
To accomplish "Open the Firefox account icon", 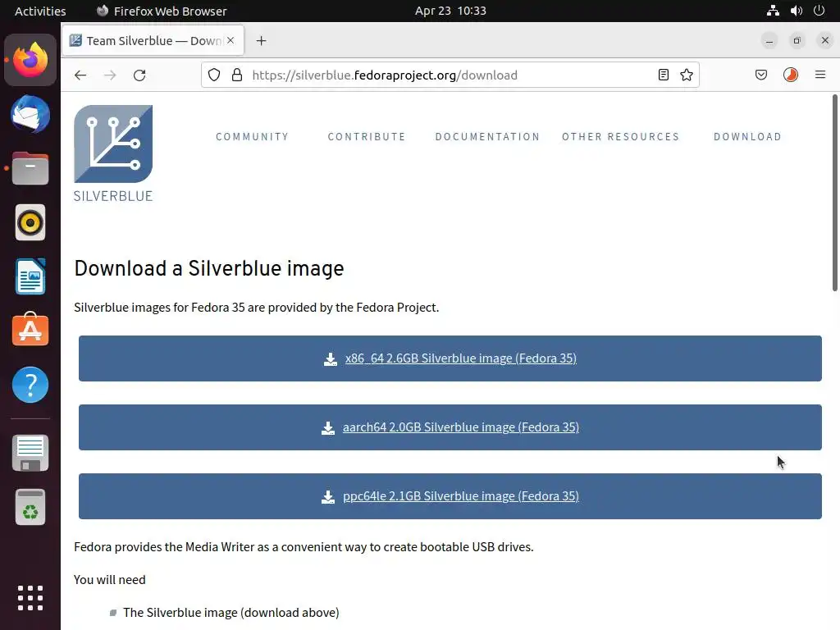I will click(x=791, y=75).
